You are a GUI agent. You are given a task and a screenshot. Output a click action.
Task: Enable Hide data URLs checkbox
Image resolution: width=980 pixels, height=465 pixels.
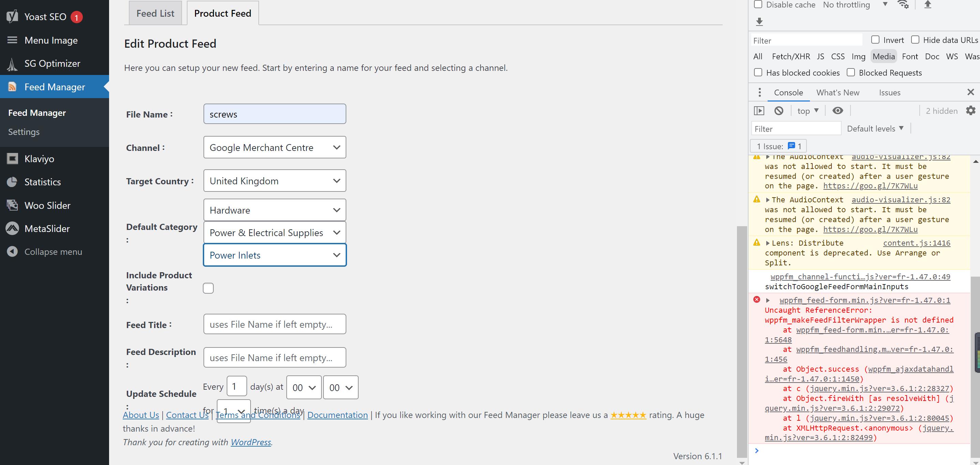(915, 40)
